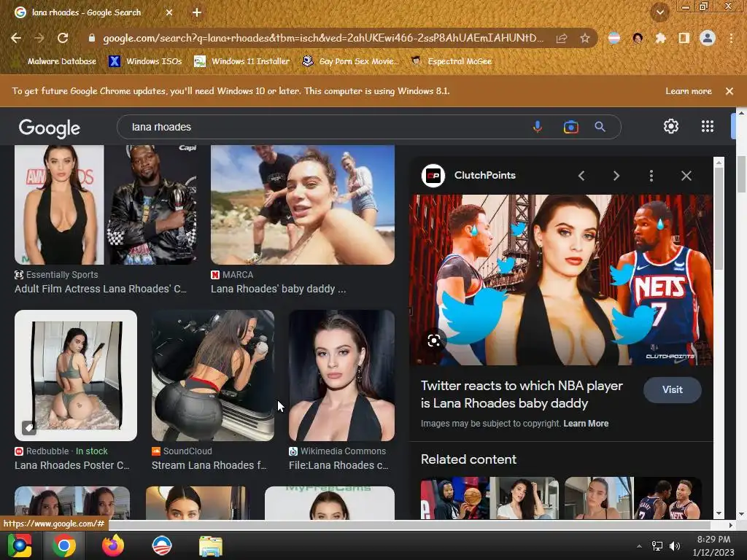Open ClutchPoints source name in preview
Viewport: 747px width, 560px height.
[x=485, y=175]
